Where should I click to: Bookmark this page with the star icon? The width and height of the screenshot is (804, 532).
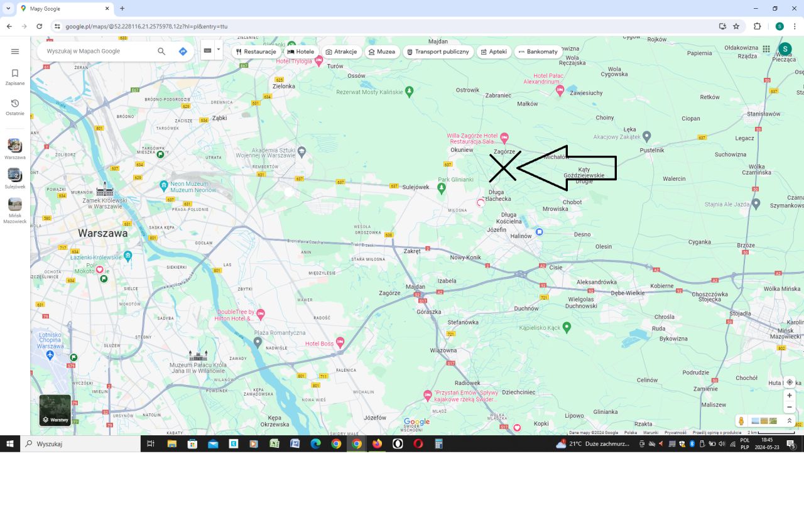coord(736,26)
